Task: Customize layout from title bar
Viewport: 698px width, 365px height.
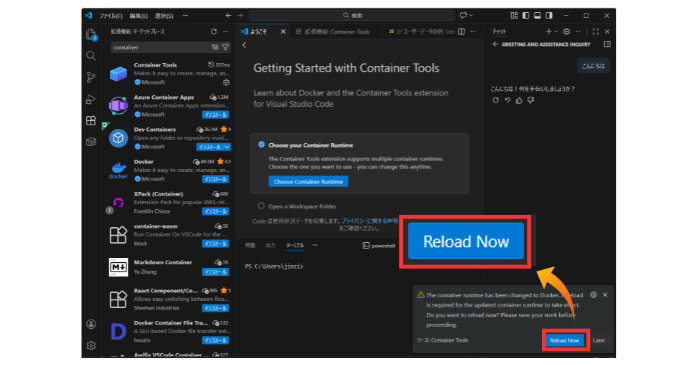Action: (x=514, y=16)
